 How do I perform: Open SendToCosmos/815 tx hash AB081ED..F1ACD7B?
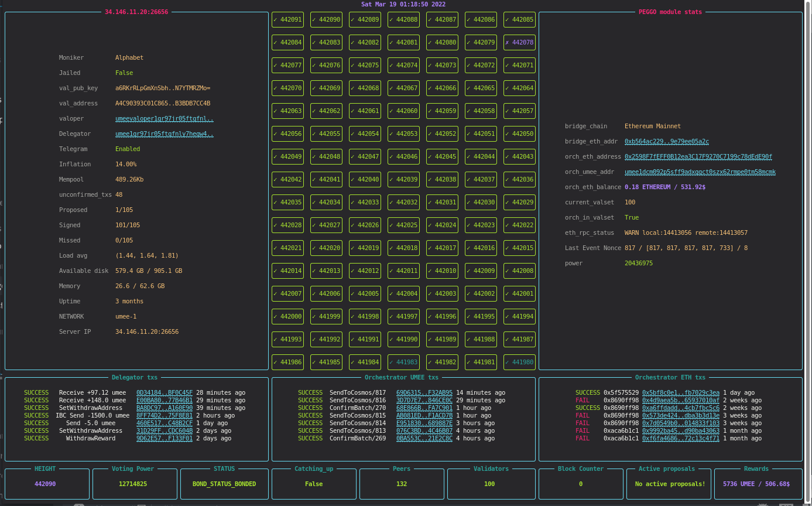point(424,415)
